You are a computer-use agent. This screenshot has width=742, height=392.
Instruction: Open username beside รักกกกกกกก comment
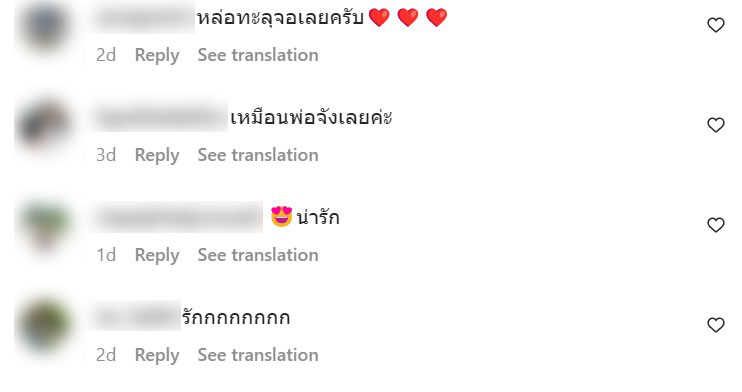pos(137,316)
